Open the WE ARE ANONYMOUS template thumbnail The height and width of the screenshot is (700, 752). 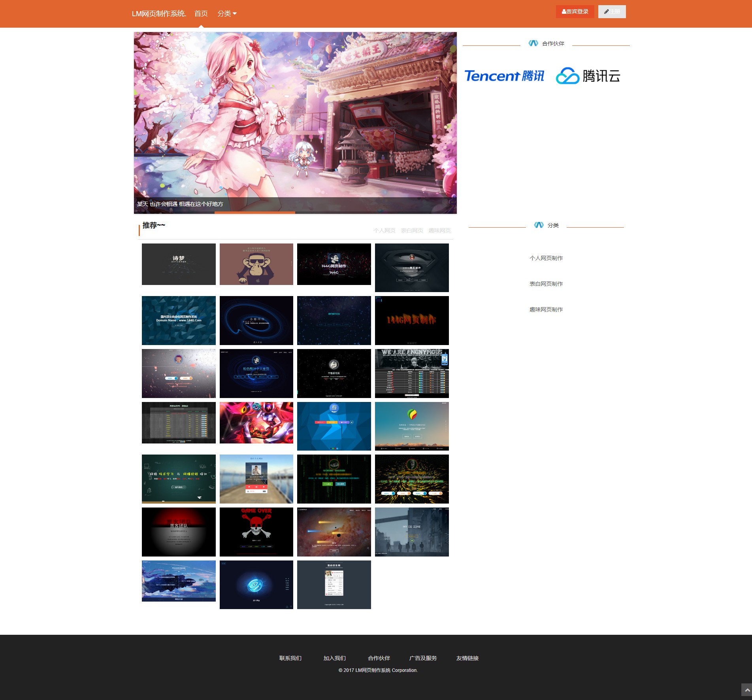pyautogui.click(x=412, y=373)
